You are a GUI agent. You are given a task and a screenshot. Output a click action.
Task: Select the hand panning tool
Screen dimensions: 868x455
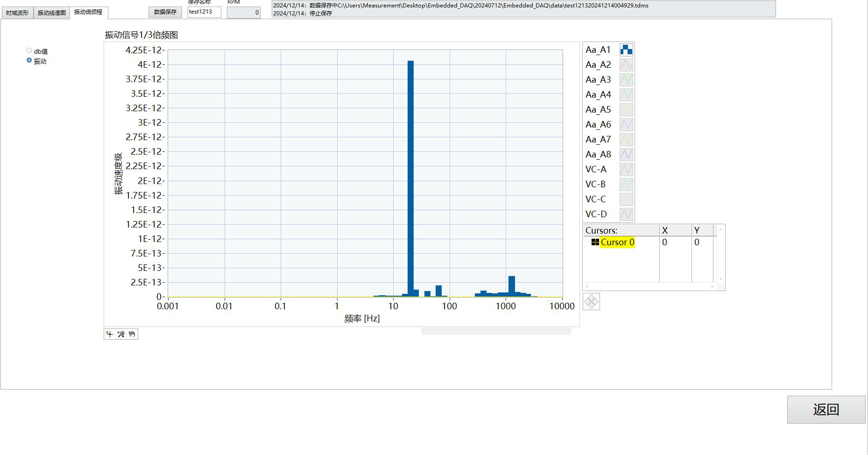coord(132,334)
